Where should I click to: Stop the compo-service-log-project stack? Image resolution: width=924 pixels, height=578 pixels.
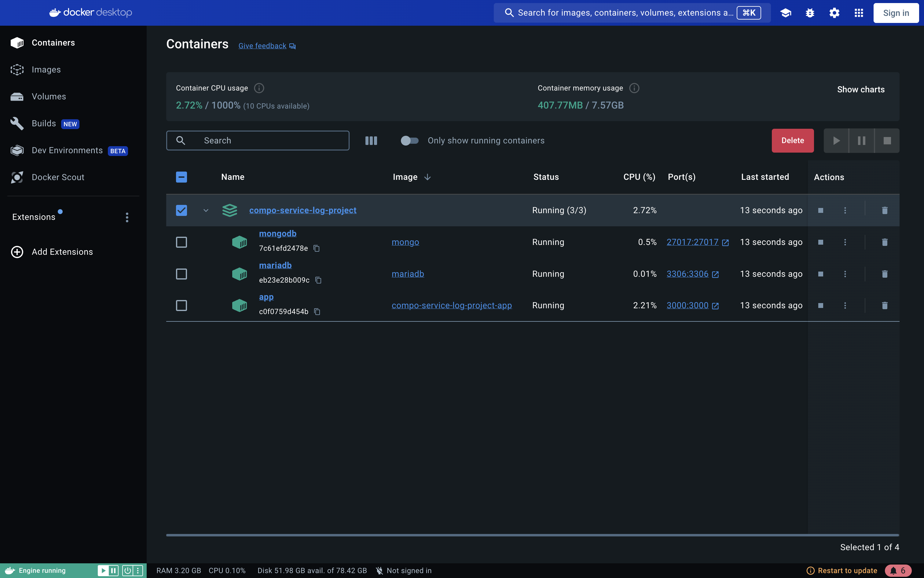[820, 210]
